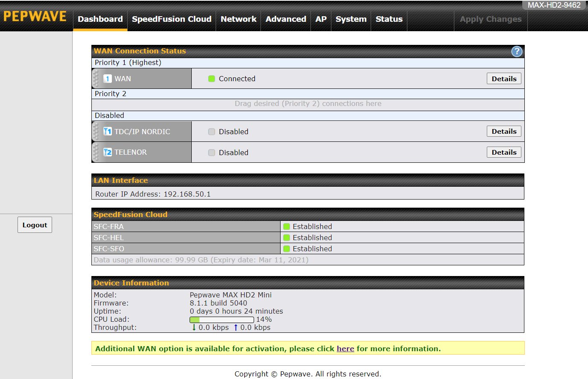The width and height of the screenshot is (588, 379).
Task: Click TDC/IP NORDIC disabled status indicator
Action: tap(211, 132)
